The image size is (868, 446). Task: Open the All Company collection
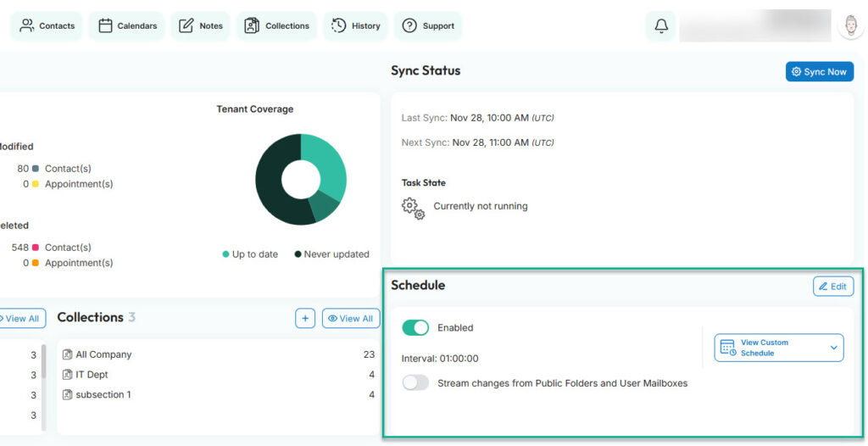[218, 354]
